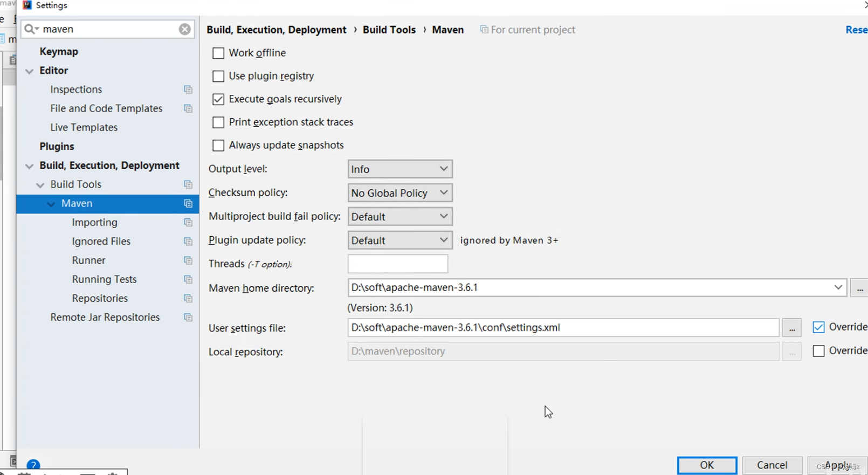This screenshot has width=868, height=475.
Task: Browse for Maven home directory
Action: [x=859, y=288]
